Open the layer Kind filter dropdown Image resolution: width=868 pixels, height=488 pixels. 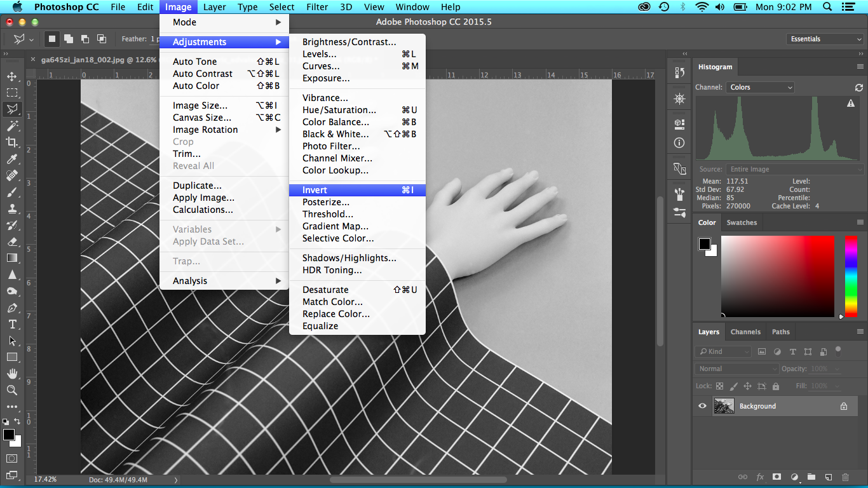coord(724,351)
